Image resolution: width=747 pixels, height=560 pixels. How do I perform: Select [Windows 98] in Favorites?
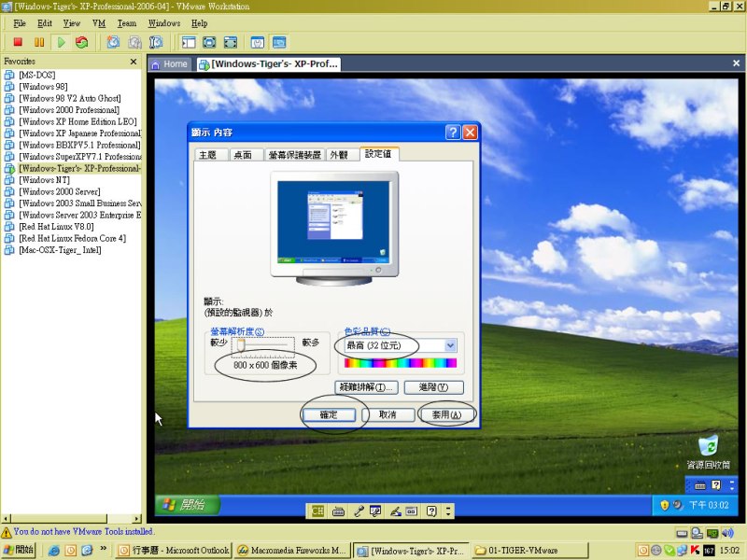click(43, 87)
